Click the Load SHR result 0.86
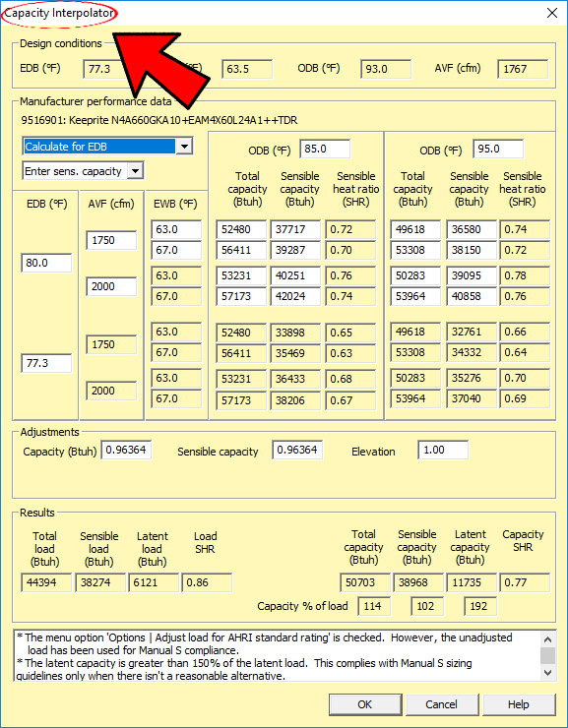Viewport: 568px width, 728px height. tap(207, 582)
